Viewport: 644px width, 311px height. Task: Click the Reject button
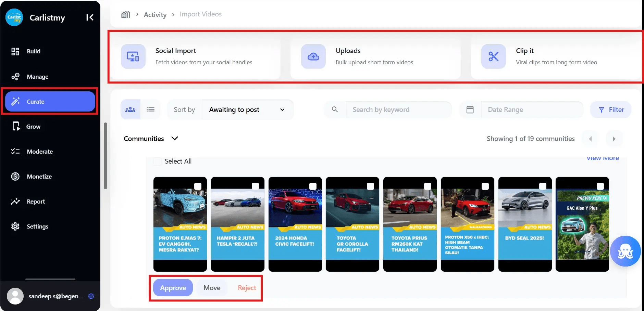247,288
